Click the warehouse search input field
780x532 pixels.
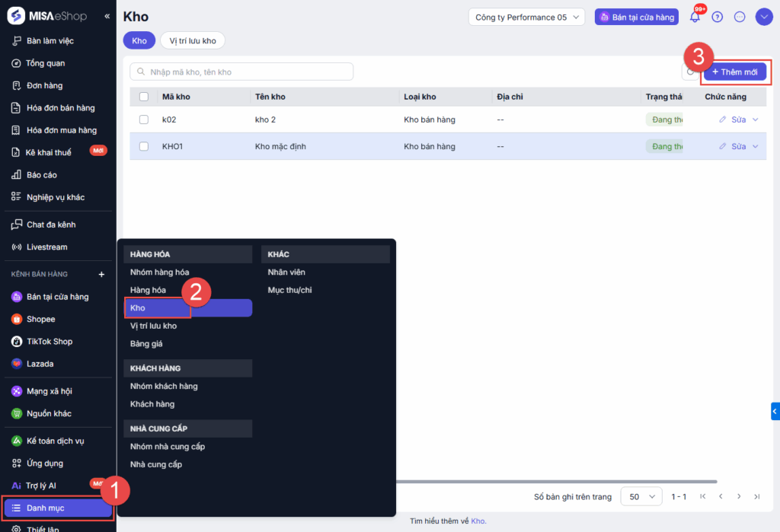pos(241,72)
